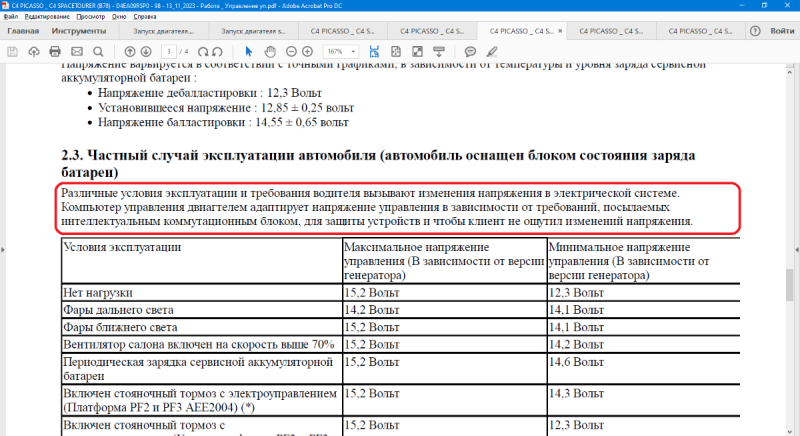Screen dimensions: 800x436
Task: Open the Файл menu
Action: coord(10,18)
